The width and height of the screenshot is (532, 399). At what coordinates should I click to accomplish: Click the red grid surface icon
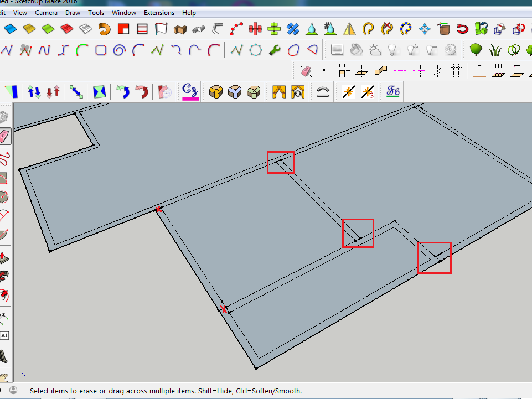(x=67, y=29)
